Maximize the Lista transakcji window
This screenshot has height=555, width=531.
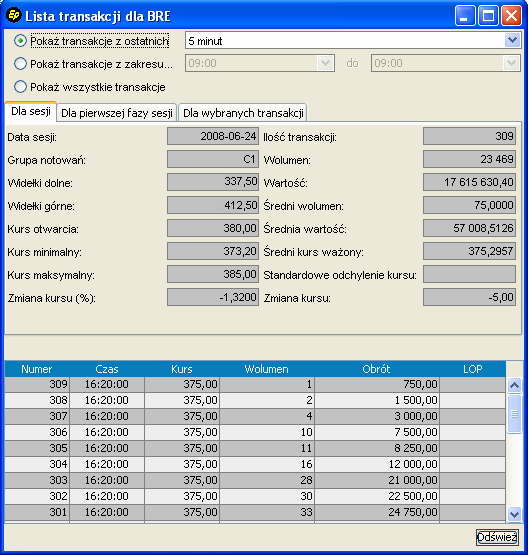(488, 16)
